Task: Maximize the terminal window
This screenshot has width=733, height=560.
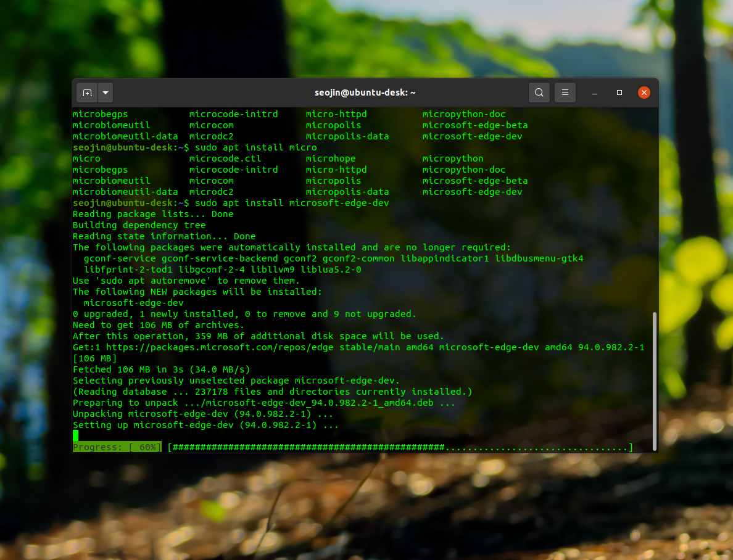Action: 619,93
